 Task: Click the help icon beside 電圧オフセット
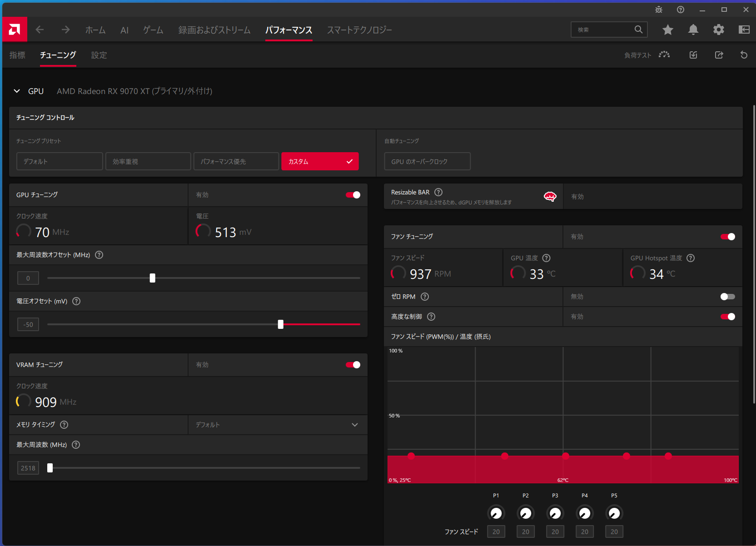76,301
